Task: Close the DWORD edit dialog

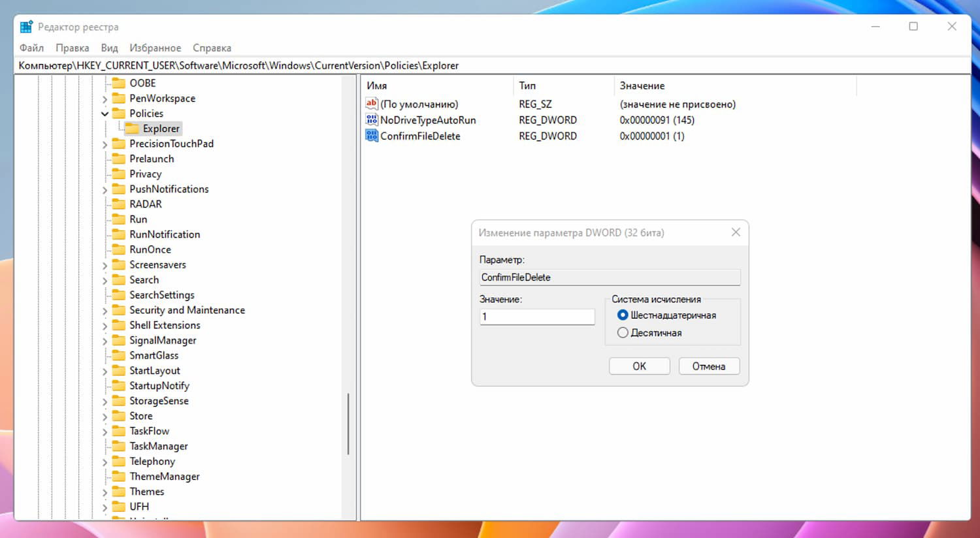Action: [x=736, y=232]
